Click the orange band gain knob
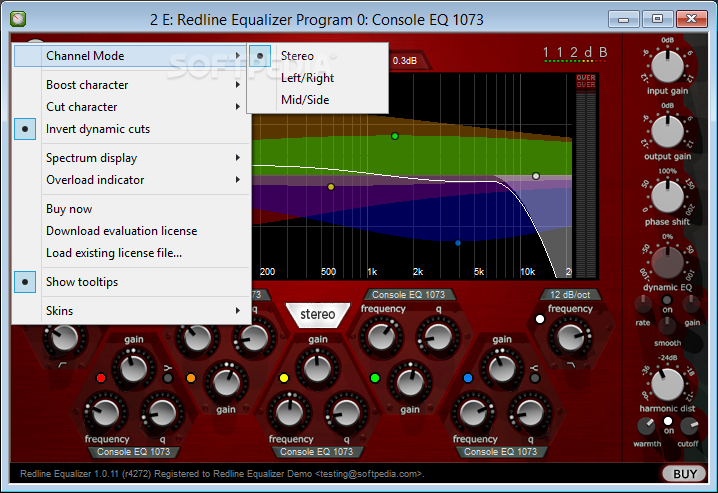This screenshot has height=493, width=718. [x=226, y=382]
